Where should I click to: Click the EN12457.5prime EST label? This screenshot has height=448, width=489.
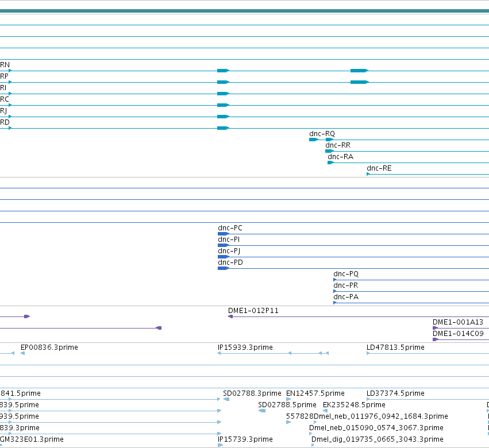coord(315,393)
